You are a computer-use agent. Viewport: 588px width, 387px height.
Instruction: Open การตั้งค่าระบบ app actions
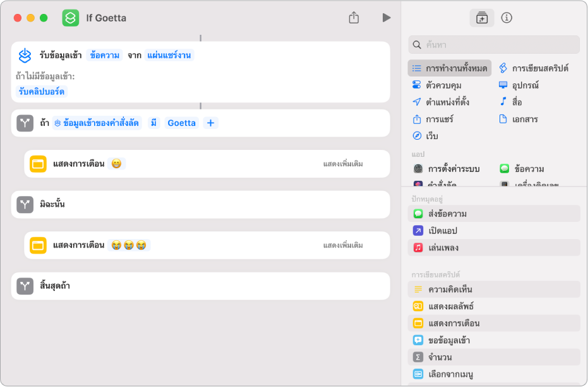pyautogui.click(x=447, y=169)
